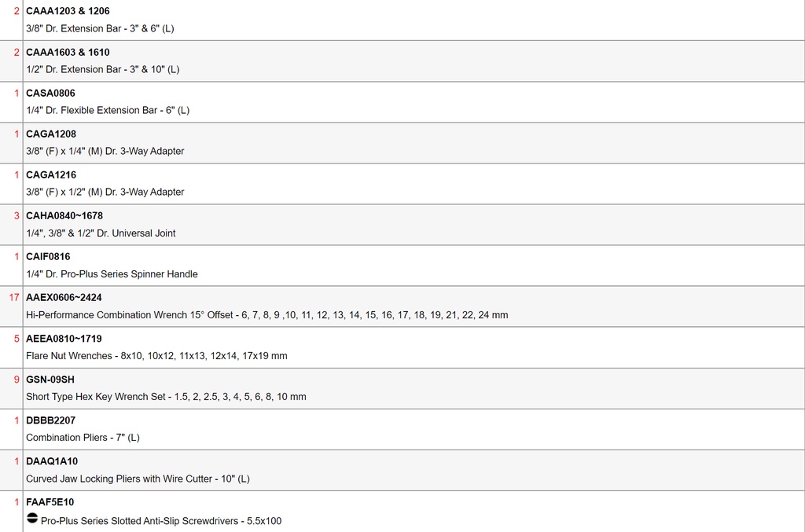
Task: Click the CAIF0816 spinner handle code
Action: 48,257
